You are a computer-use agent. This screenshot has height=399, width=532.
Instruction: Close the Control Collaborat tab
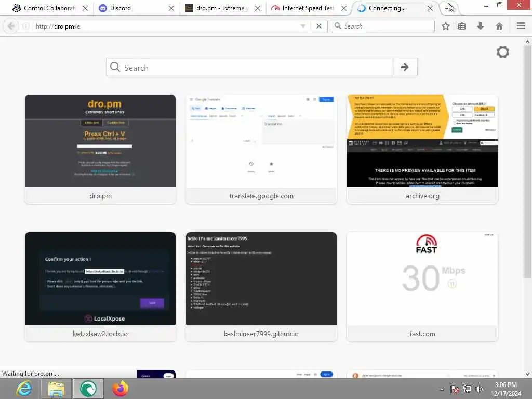[x=85, y=8]
